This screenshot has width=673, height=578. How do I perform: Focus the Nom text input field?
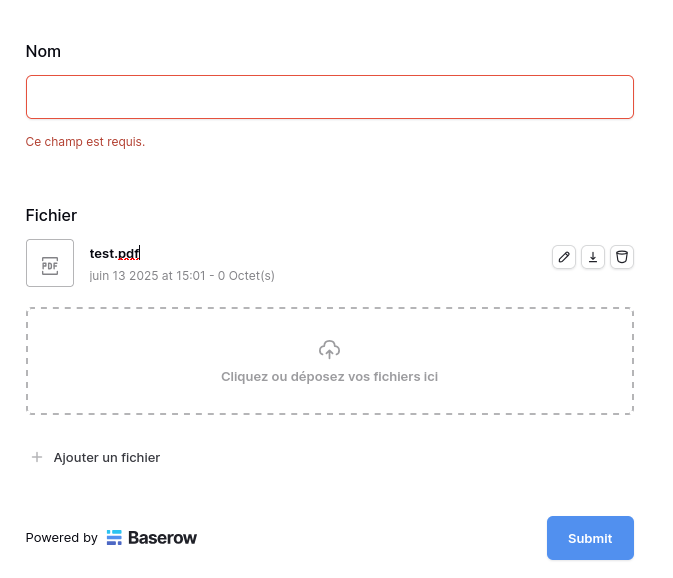tap(330, 97)
